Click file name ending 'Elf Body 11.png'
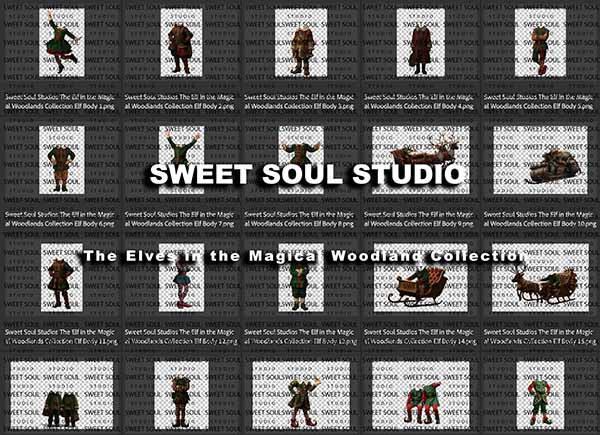The image size is (600, 435). (61, 337)
